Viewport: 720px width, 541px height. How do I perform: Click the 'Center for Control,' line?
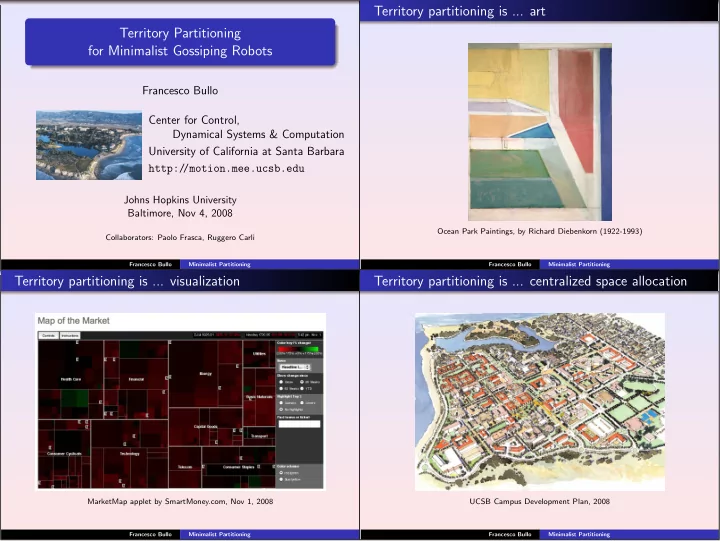pos(194,120)
